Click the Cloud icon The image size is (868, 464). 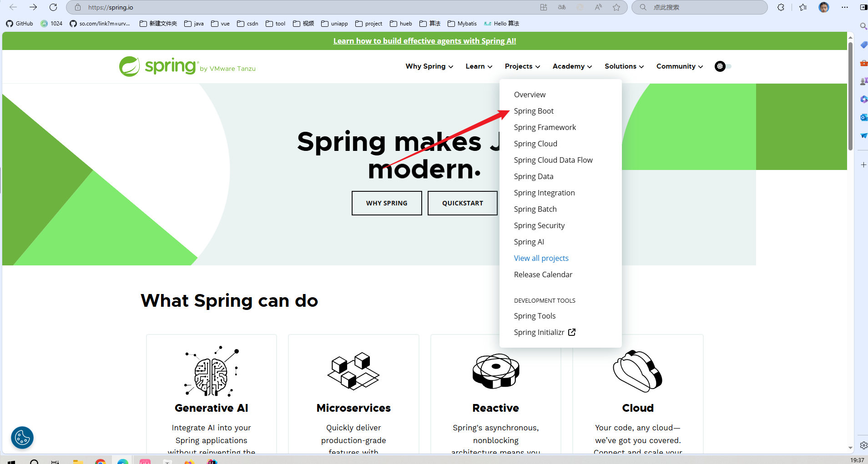coord(638,371)
